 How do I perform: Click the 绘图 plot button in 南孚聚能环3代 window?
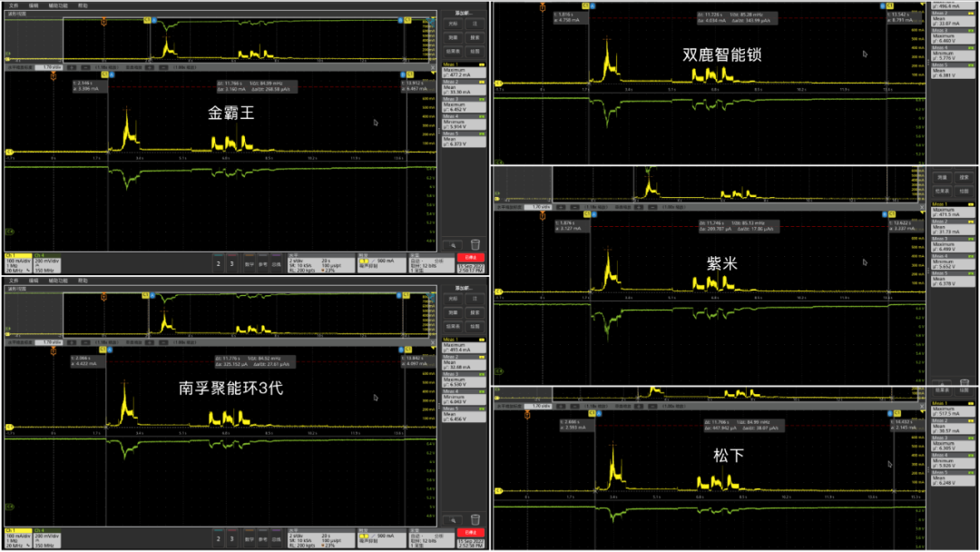point(475,326)
